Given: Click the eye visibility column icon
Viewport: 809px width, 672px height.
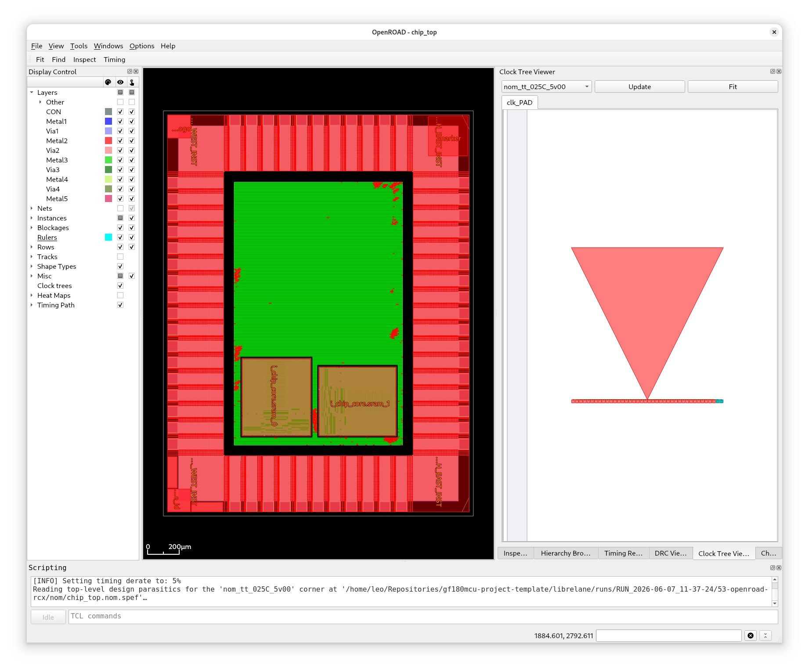Looking at the screenshot, I should tap(120, 82).
